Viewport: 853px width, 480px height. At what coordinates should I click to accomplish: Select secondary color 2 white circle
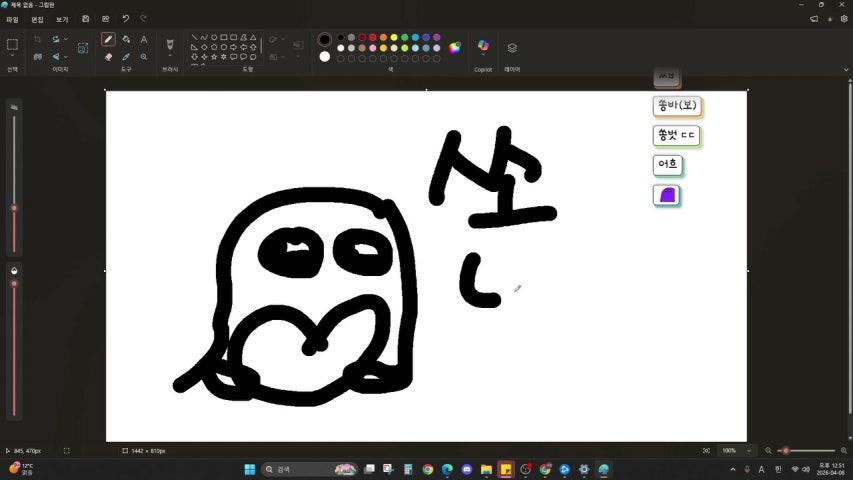click(324, 57)
